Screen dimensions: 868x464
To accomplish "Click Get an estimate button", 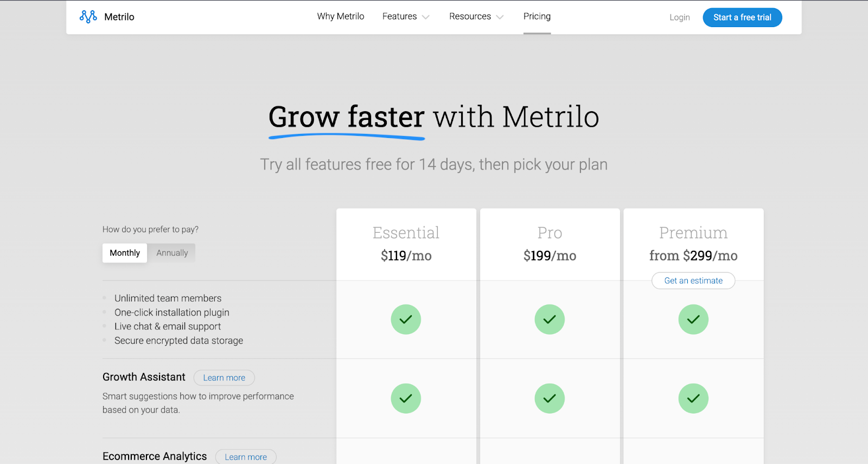I will coord(693,281).
